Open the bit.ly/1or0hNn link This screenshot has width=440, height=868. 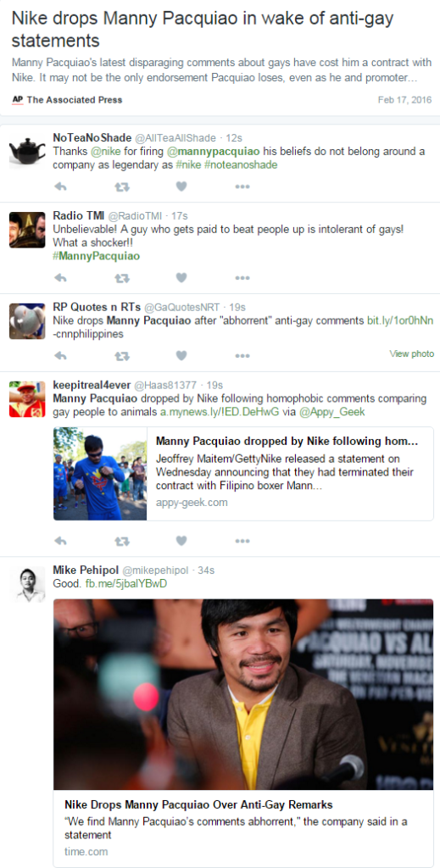pyautogui.click(x=400, y=321)
